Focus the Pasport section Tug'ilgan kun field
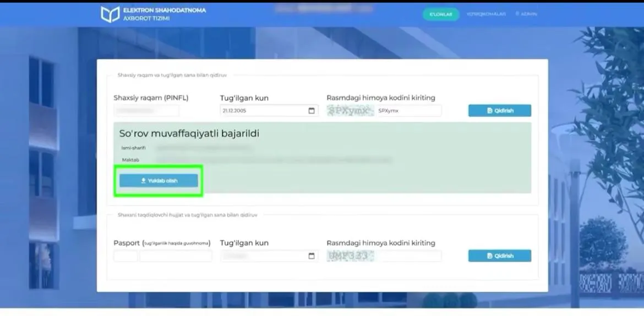Screen dimensions: 644x316 269,256
